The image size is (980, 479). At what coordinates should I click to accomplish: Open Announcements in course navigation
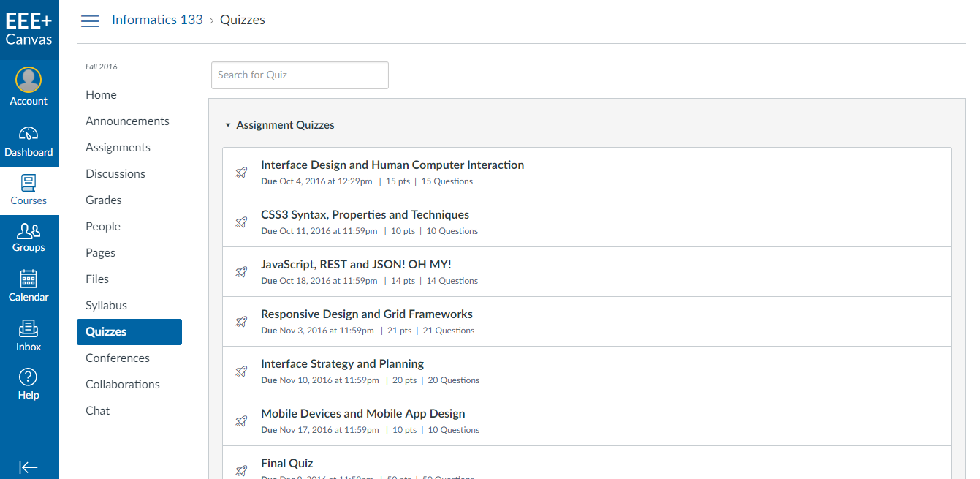127,121
